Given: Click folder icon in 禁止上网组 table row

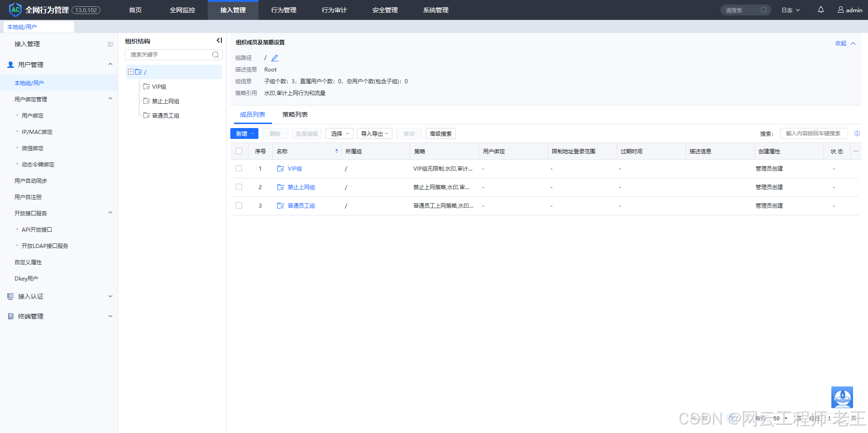Looking at the screenshot, I should [281, 187].
